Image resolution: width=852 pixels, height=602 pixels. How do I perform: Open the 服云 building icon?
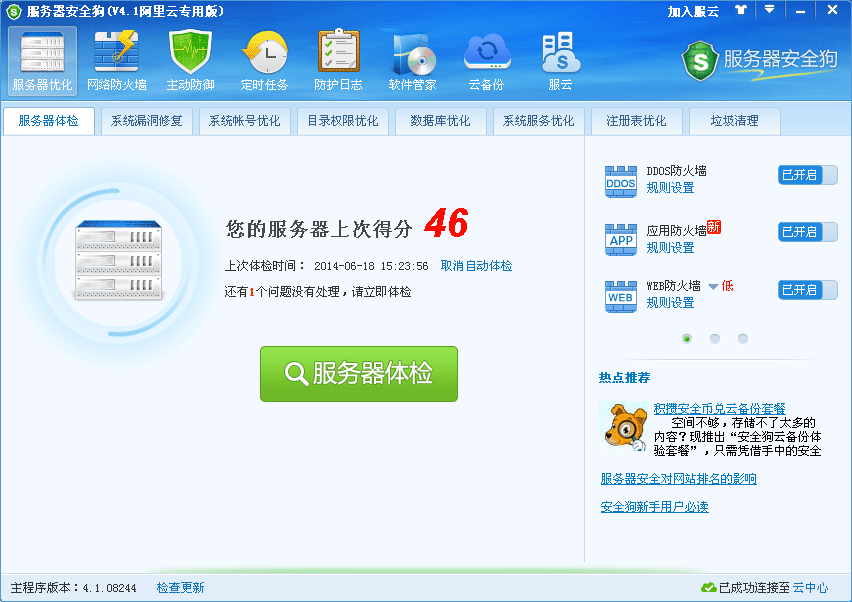[x=560, y=61]
